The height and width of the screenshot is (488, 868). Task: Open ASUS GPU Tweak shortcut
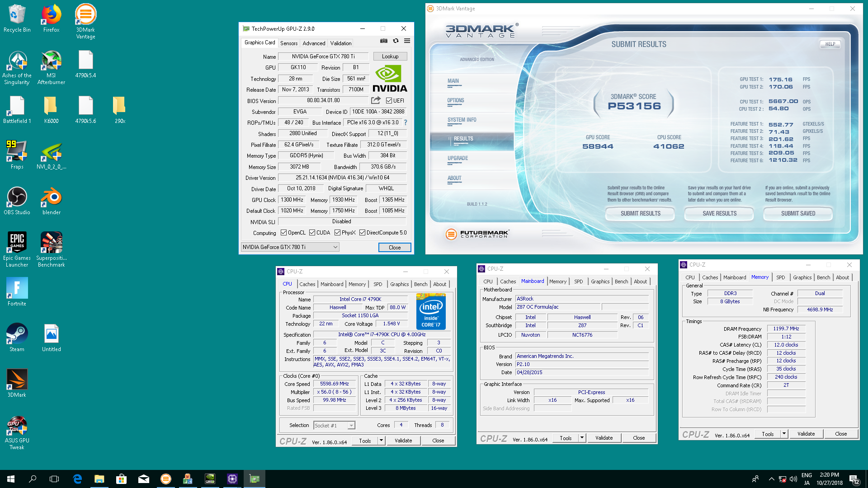pyautogui.click(x=17, y=432)
